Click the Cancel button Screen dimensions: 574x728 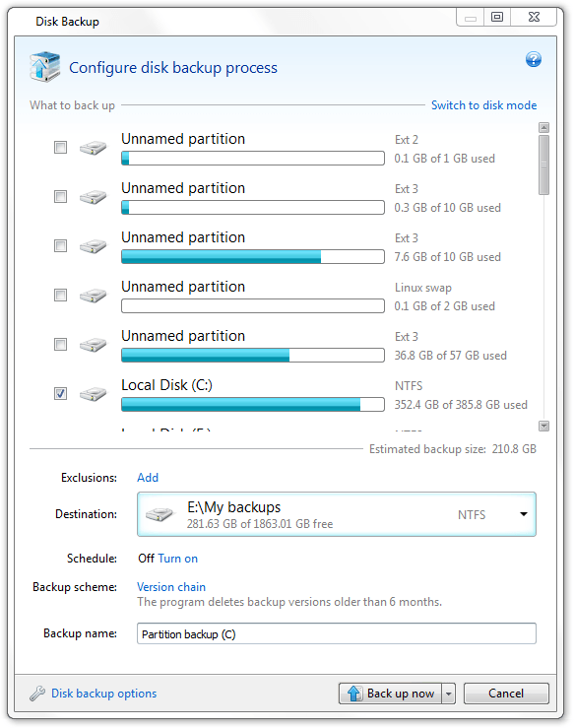tap(506, 694)
